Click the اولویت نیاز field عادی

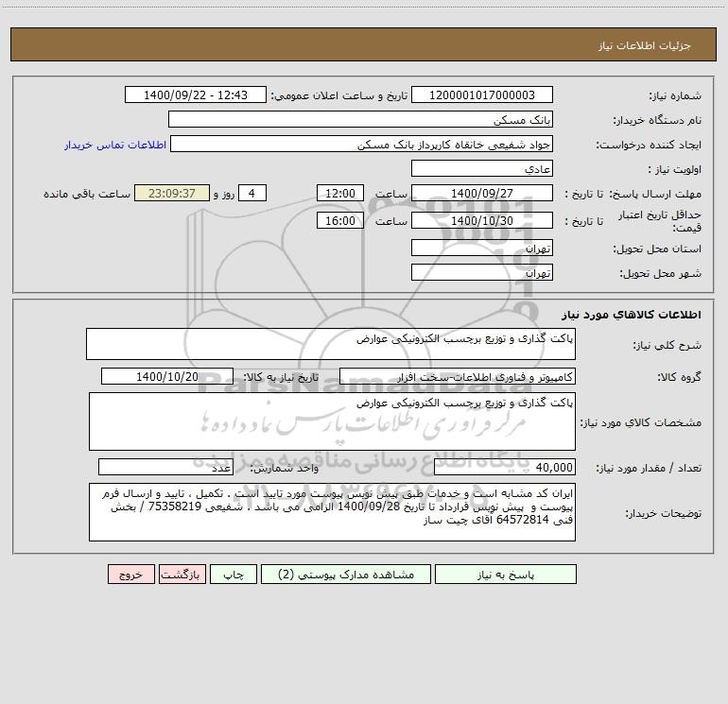click(x=482, y=168)
